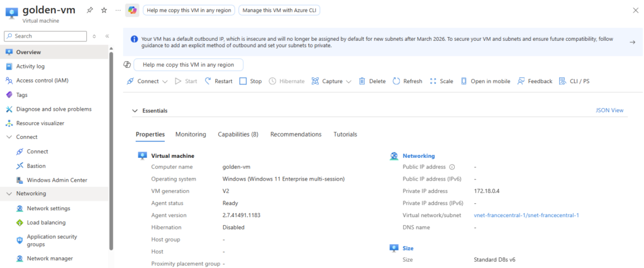This screenshot has height=268, width=644.
Task: Click the info icon beside Public IP address
Action: [x=452, y=167]
